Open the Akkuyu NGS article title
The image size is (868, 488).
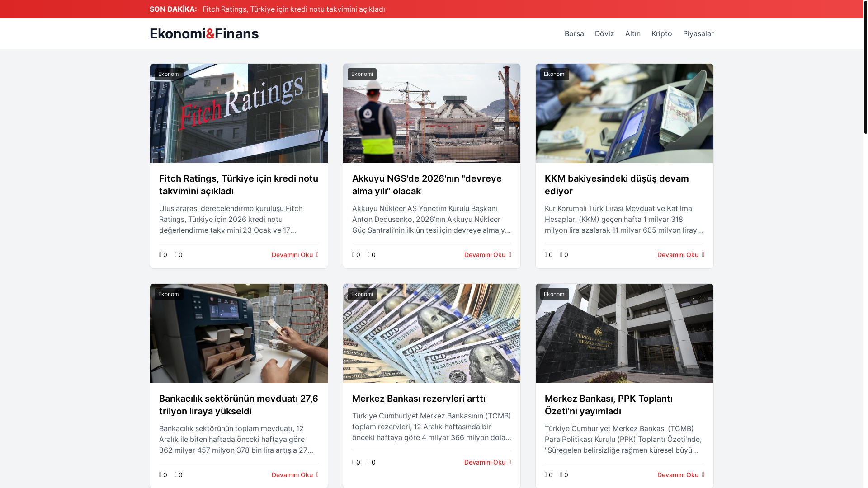[x=427, y=185]
